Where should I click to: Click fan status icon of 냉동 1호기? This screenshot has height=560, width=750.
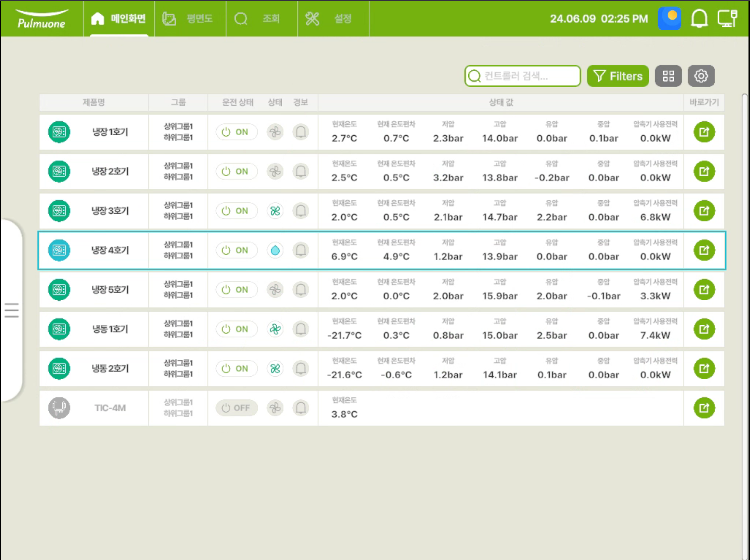tap(275, 329)
